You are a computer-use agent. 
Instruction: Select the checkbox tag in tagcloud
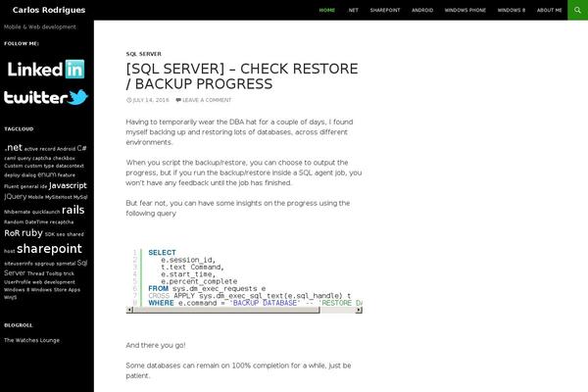[x=64, y=159]
